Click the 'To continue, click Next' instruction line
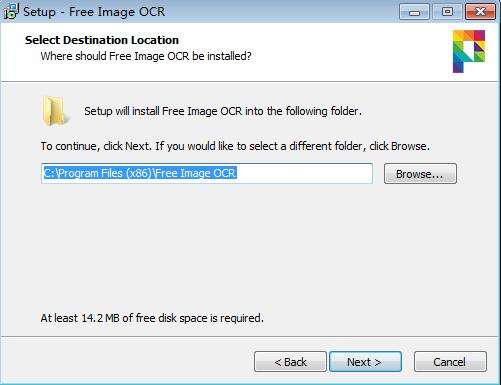 click(235, 146)
